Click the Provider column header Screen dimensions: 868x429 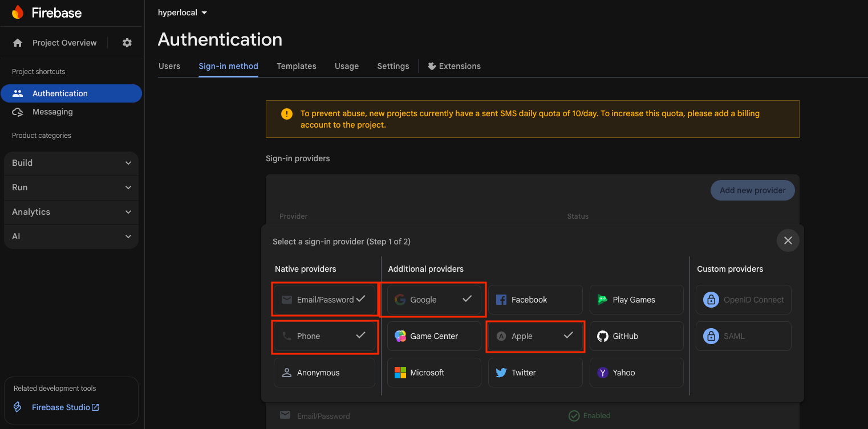[x=294, y=216]
